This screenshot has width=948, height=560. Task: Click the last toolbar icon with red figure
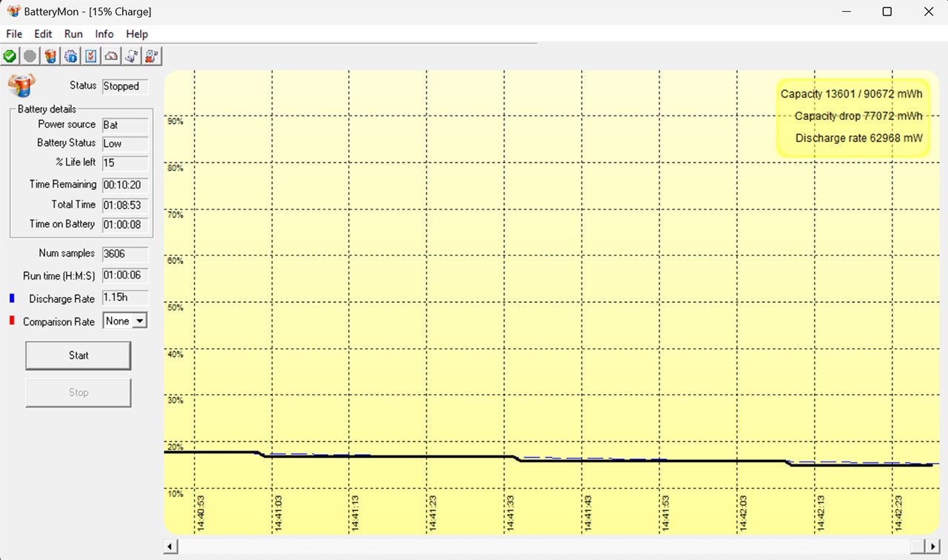[x=152, y=56]
